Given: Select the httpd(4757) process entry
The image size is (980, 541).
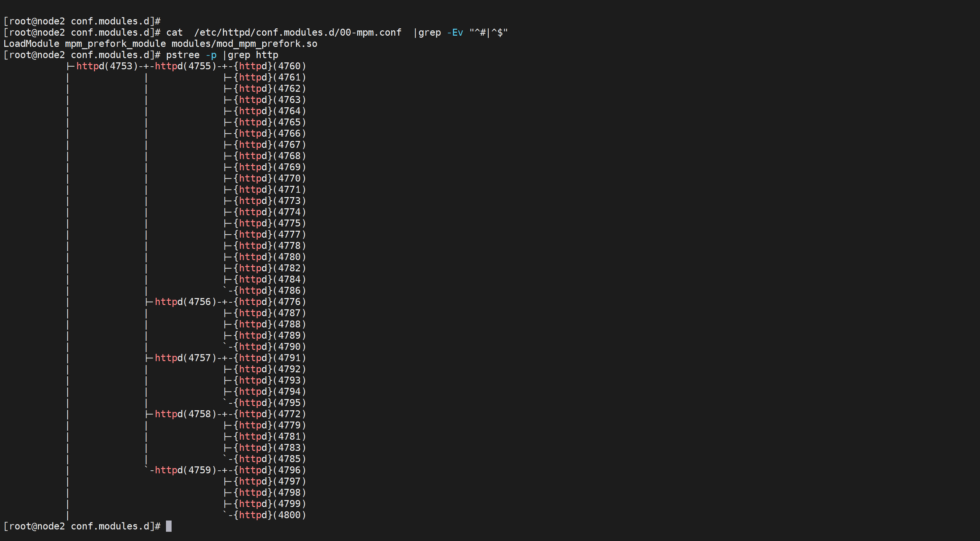Looking at the screenshot, I should click(x=185, y=358).
